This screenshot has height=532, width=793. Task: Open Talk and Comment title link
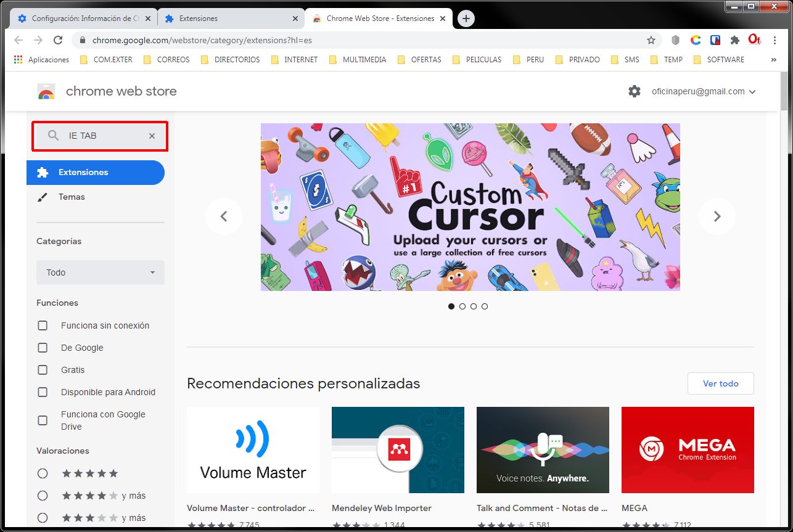tap(542, 509)
